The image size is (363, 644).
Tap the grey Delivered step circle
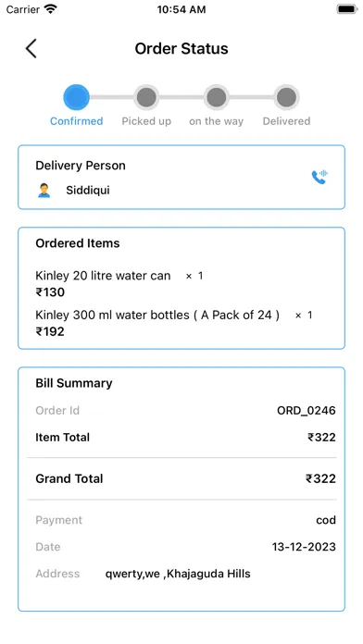[286, 97]
